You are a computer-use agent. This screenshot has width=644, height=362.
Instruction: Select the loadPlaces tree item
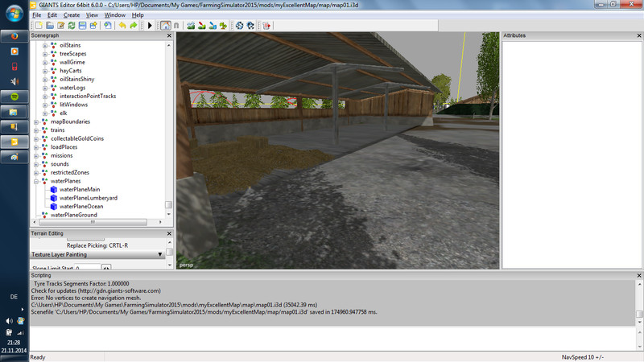pos(64,147)
